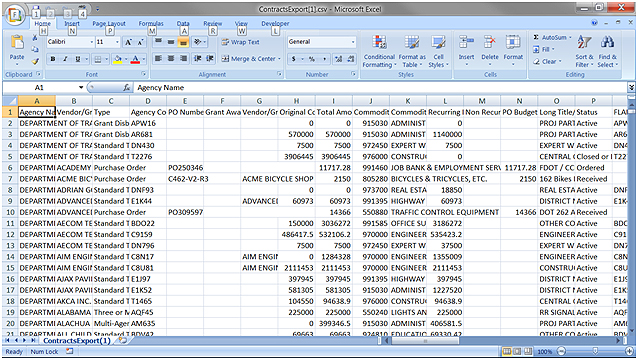Click the Borders icon
Viewport: 638px width, 360px height.
[x=98, y=59]
